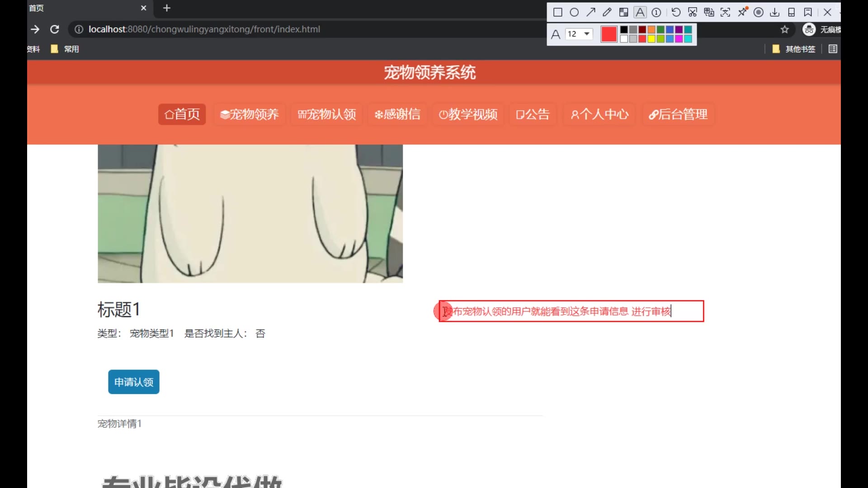
Task: Click the pin screenshot icon
Action: tap(742, 12)
